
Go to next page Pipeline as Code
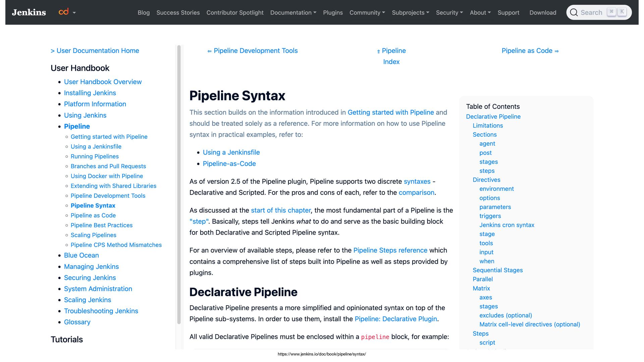[x=530, y=51]
